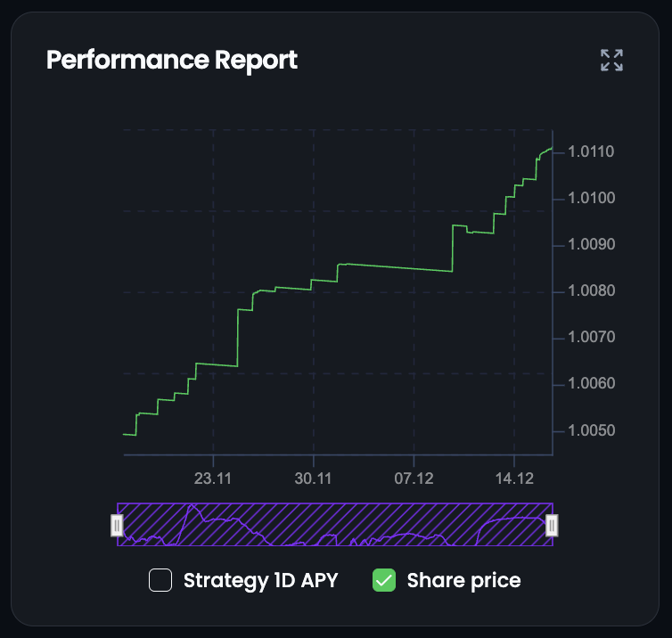Click the left range selector handle
The height and width of the screenshot is (638, 672).
pyautogui.click(x=117, y=526)
